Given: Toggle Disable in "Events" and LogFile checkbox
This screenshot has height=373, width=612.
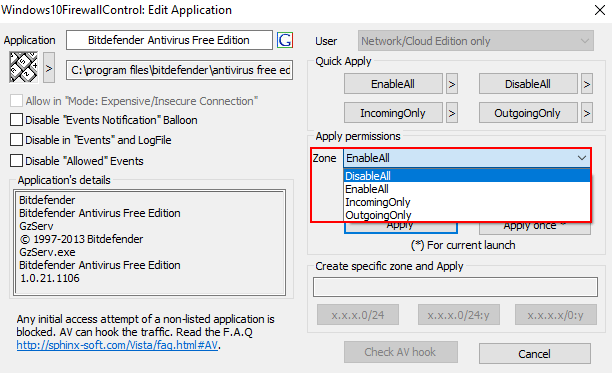Looking at the screenshot, I should [x=16, y=140].
